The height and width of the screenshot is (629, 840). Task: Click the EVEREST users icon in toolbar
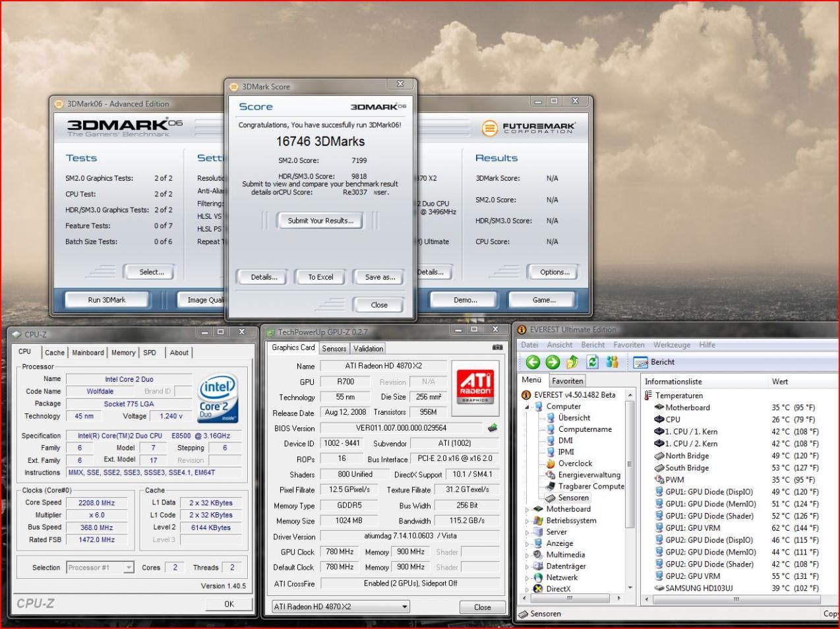(612, 362)
